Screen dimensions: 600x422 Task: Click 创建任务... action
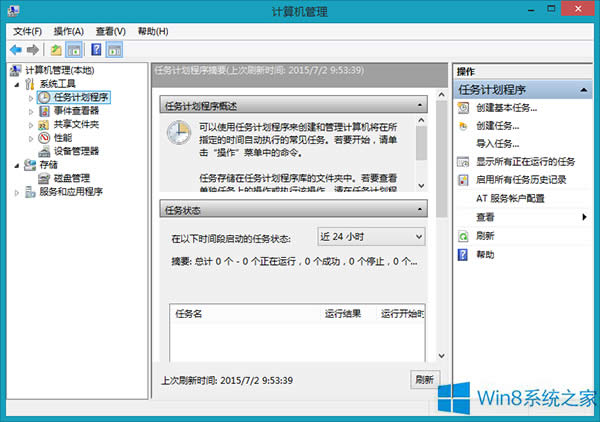point(497,126)
